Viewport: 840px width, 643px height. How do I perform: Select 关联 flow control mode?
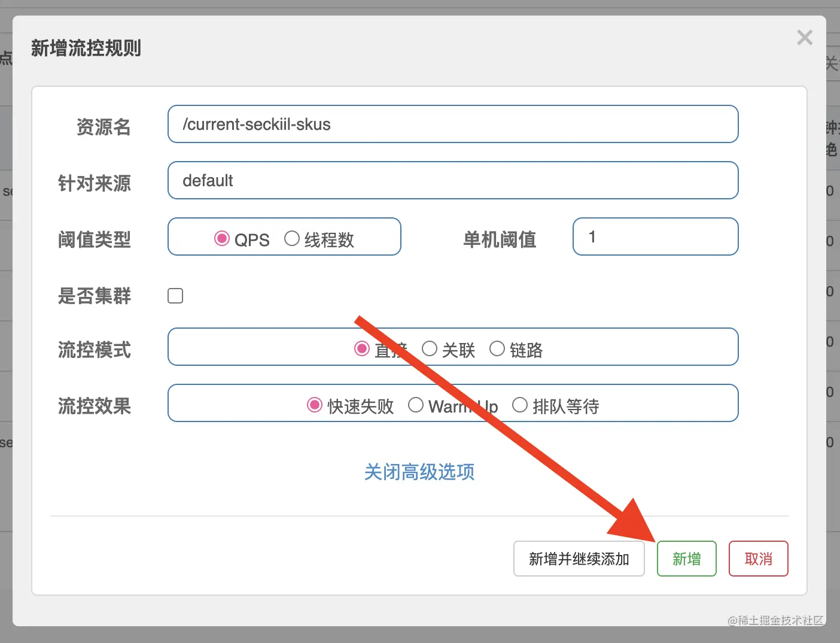430,348
